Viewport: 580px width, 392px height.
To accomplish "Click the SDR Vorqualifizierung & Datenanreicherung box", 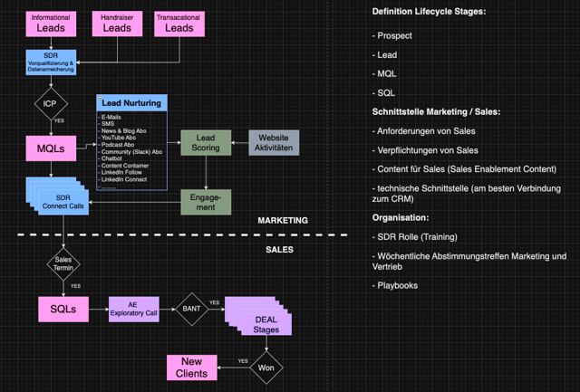I will click(x=52, y=62).
